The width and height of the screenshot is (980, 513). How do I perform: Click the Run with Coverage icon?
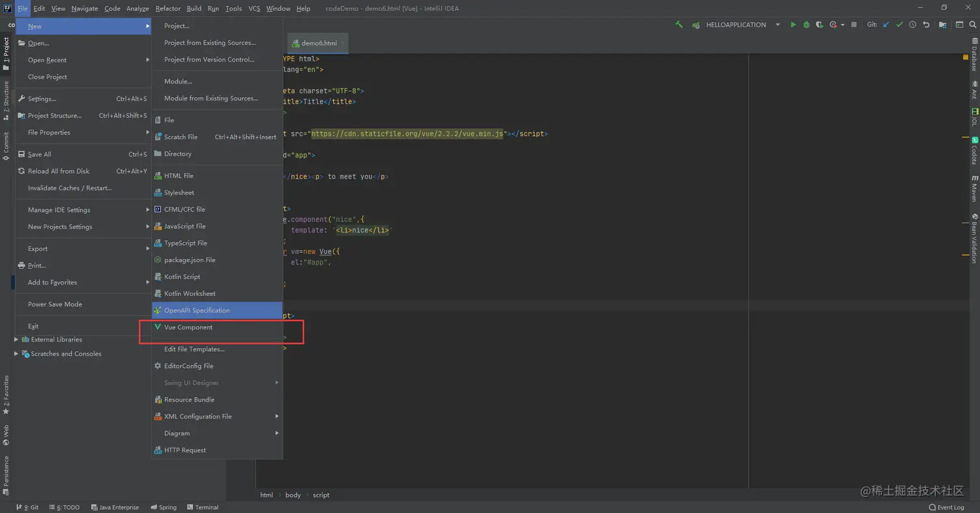coord(819,25)
